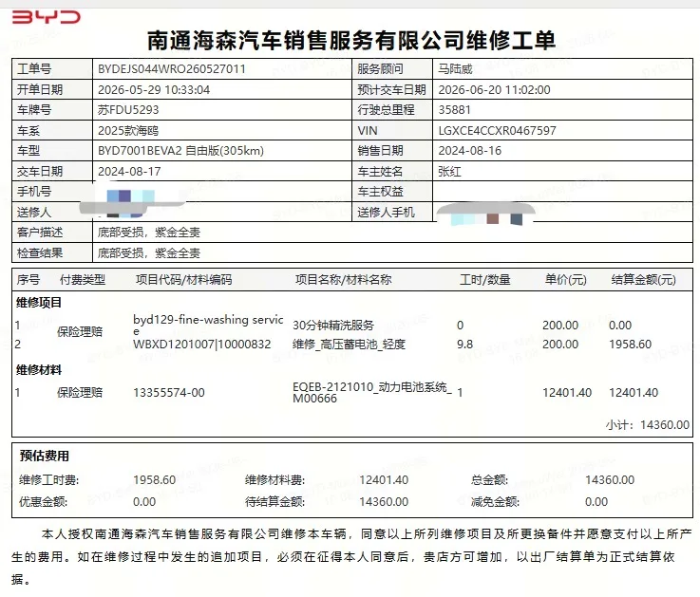Select code byd129-fine-washing service
The image size is (700, 597).
208,326
